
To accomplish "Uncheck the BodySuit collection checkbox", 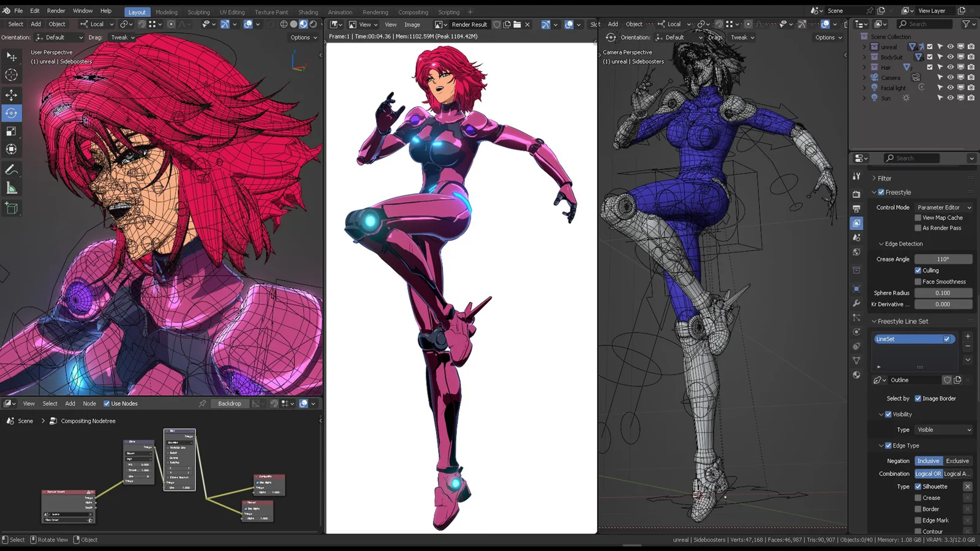I will (930, 56).
